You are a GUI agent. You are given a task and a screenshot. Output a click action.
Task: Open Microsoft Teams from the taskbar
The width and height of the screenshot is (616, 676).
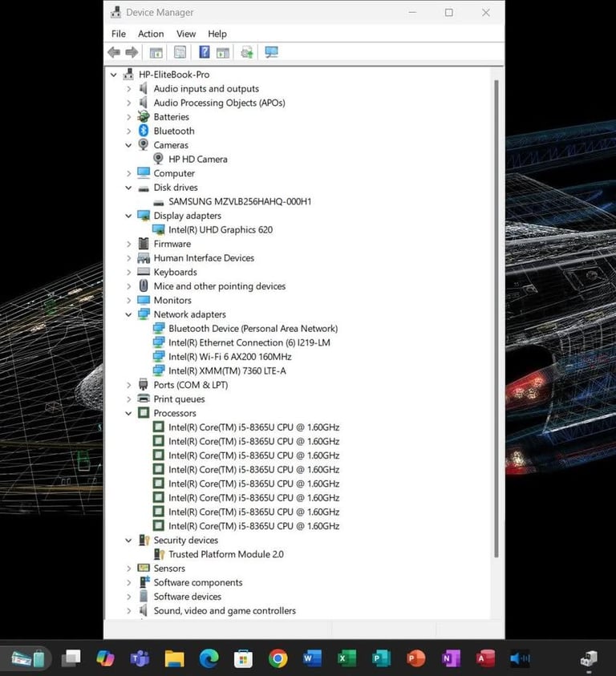[x=140, y=658]
